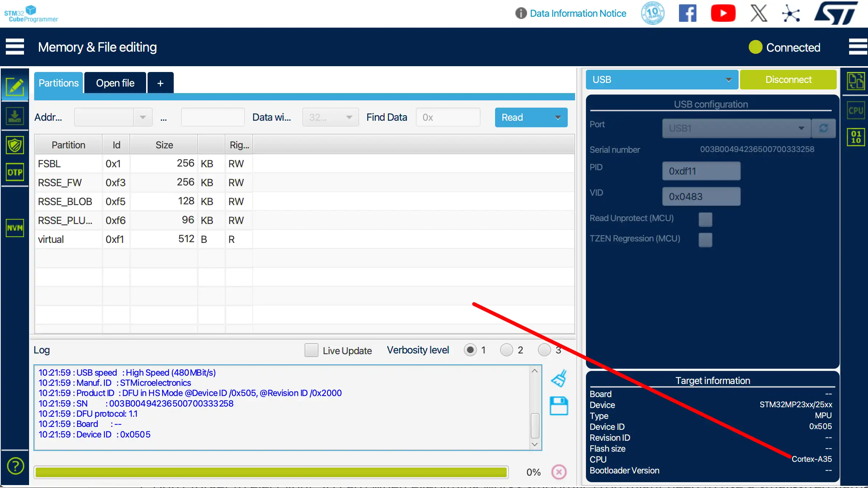Open Help question mark icon
The image size is (868, 488).
(15, 466)
